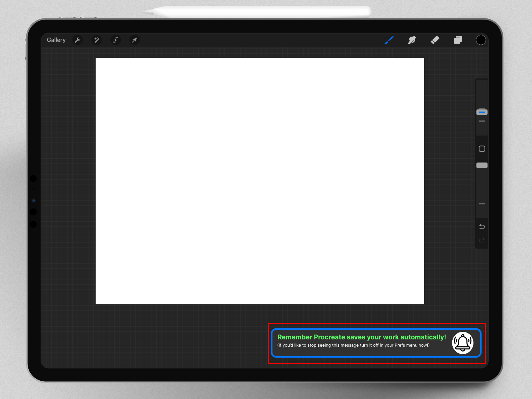Select the Paint brush tool
This screenshot has width=532, height=399.
[x=389, y=40]
